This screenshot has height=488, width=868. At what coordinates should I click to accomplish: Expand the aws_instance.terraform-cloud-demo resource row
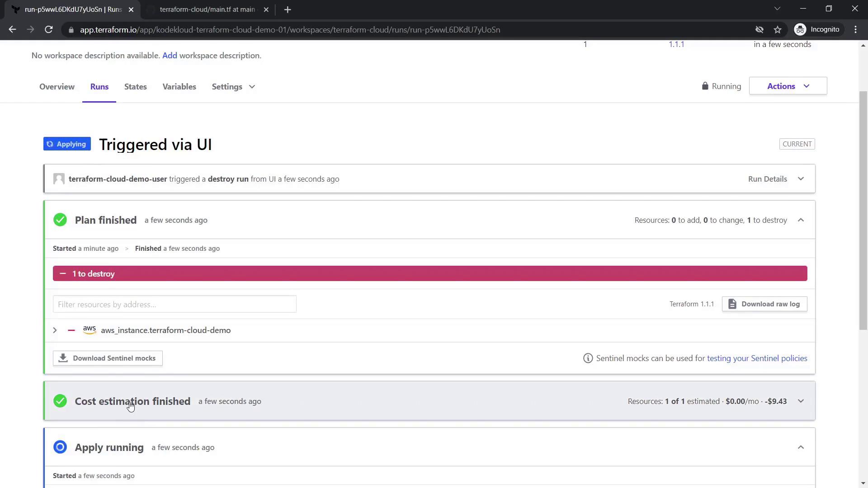[55, 330]
